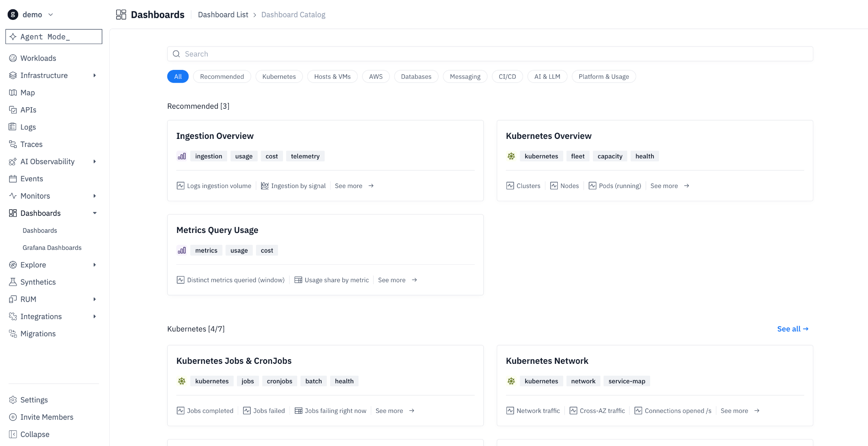Click See all for Kubernetes section

click(793, 329)
